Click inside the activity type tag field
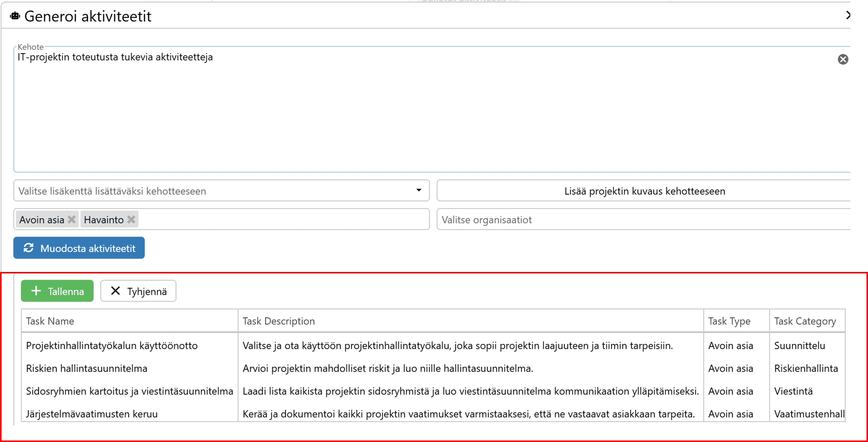868x442 pixels. coord(283,220)
